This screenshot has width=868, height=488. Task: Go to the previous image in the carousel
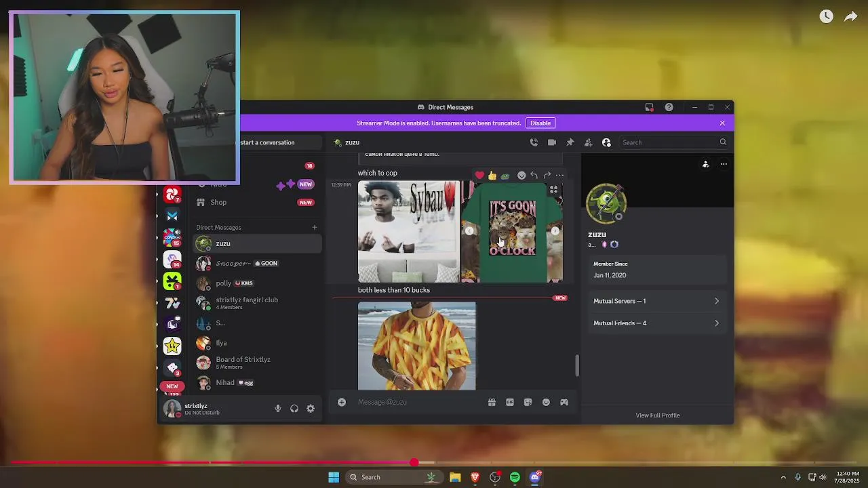click(469, 231)
